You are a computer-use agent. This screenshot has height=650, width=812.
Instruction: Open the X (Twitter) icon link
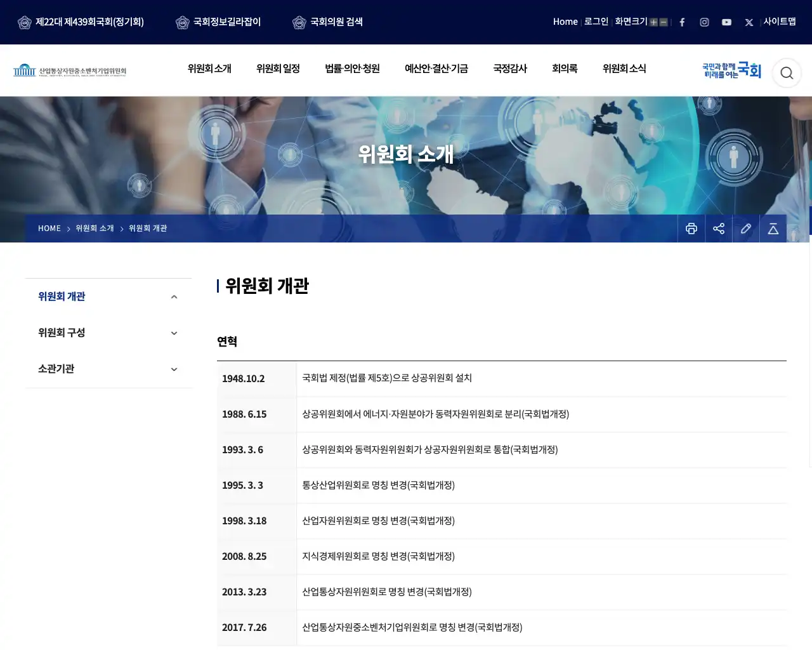click(749, 22)
